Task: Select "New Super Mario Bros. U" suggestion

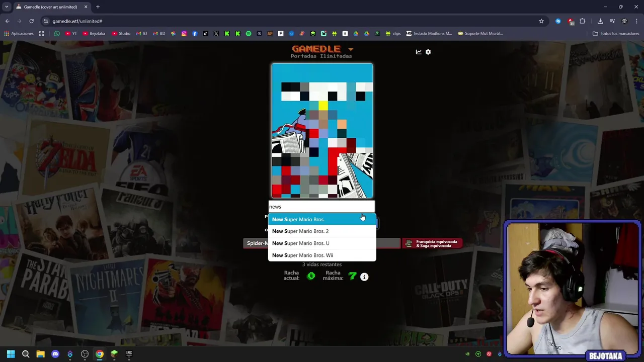Action: tap(322, 243)
